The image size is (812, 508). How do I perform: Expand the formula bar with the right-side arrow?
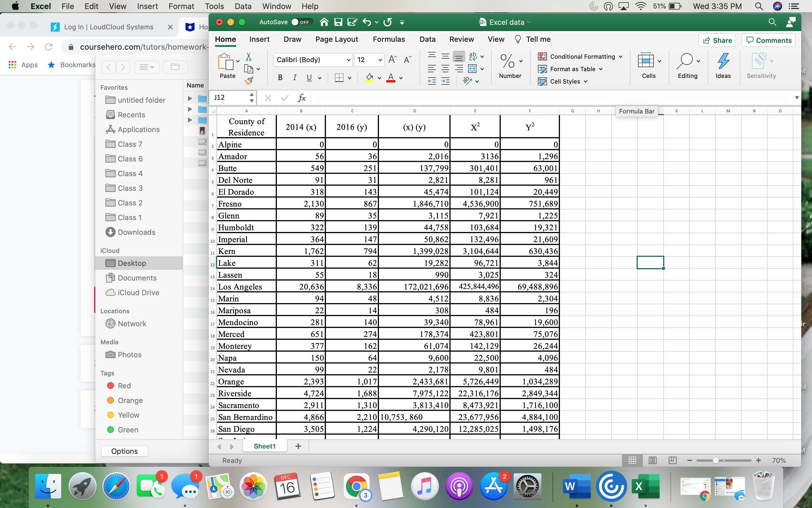tap(796, 98)
